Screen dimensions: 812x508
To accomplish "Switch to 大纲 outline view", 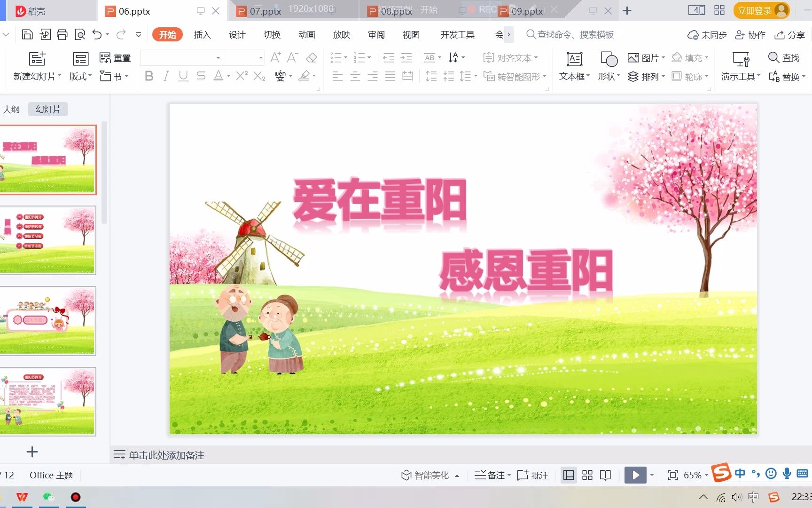I will point(11,109).
